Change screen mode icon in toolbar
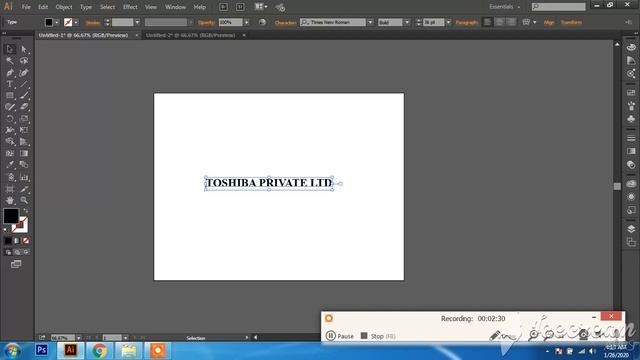The height and width of the screenshot is (360, 640). coord(16,264)
